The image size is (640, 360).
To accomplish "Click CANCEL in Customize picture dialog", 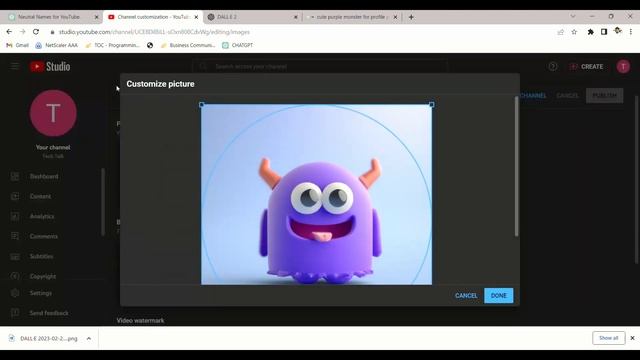I will pos(466,296).
